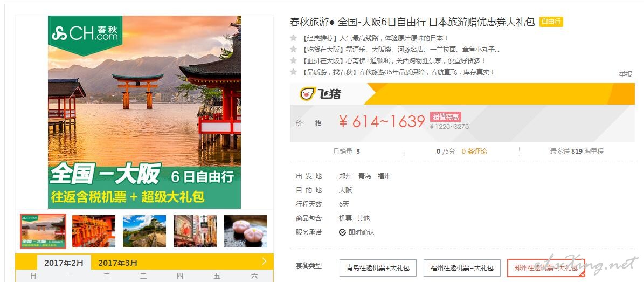Click the Fliggy pig logo icon
644x282 pixels.
[x=307, y=94]
